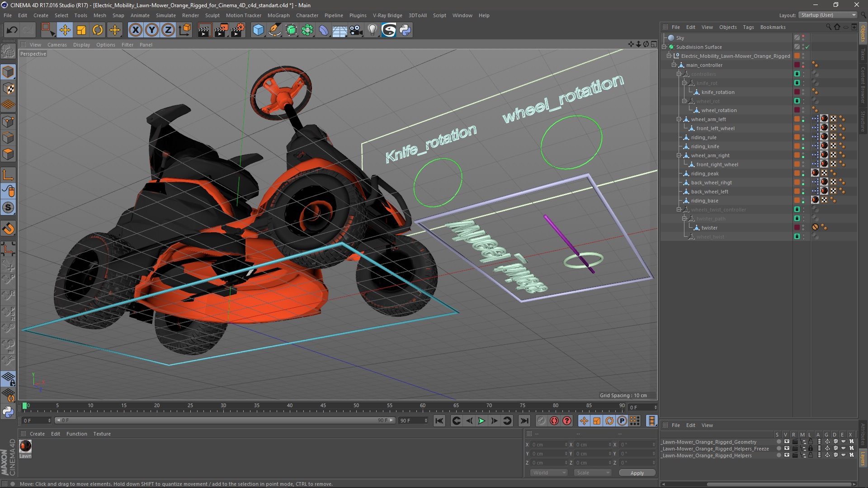
Task: Open the Object Manager Tags menu
Action: pyautogui.click(x=748, y=27)
